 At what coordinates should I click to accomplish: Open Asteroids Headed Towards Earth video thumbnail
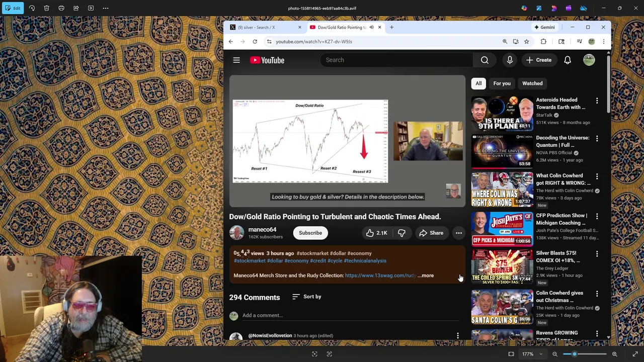[502, 114]
